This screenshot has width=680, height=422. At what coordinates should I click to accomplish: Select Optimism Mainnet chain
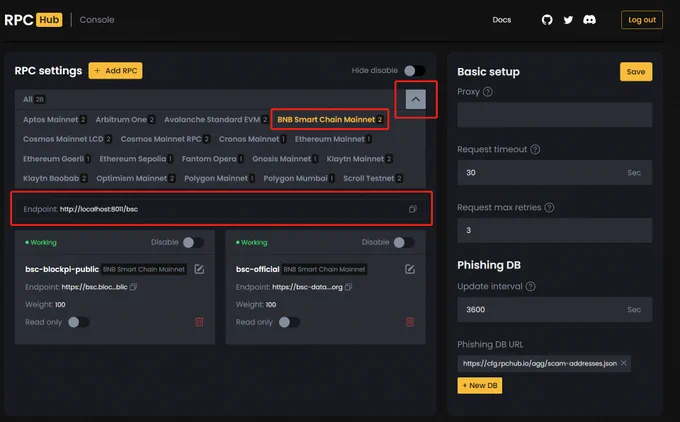tap(136, 178)
